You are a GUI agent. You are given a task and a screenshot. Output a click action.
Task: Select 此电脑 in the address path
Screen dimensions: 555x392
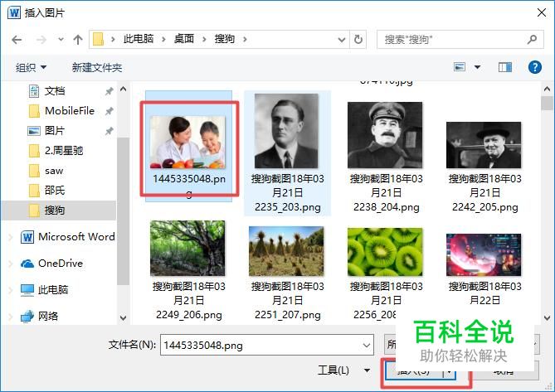[139, 38]
